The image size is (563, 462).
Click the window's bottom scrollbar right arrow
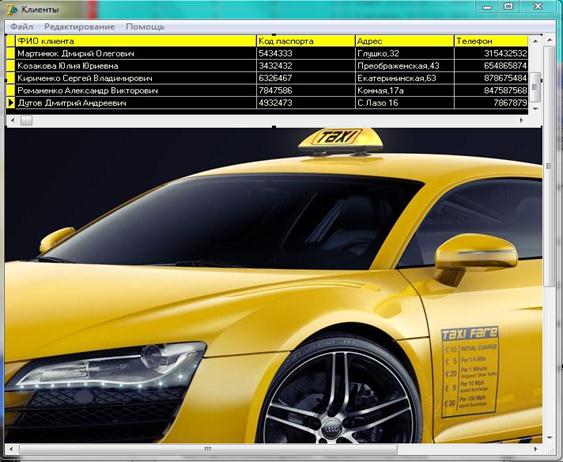(x=535, y=449)
